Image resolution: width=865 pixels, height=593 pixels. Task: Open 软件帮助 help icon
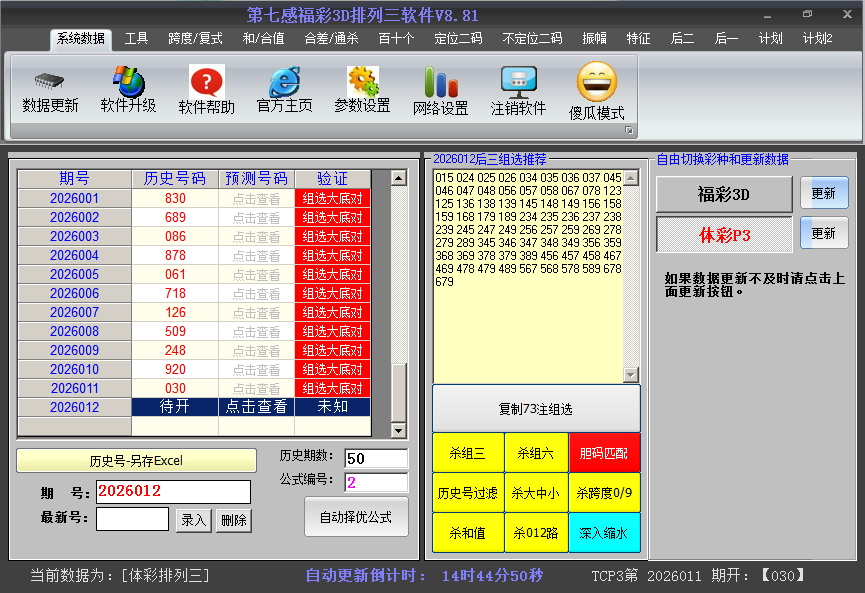207,82
